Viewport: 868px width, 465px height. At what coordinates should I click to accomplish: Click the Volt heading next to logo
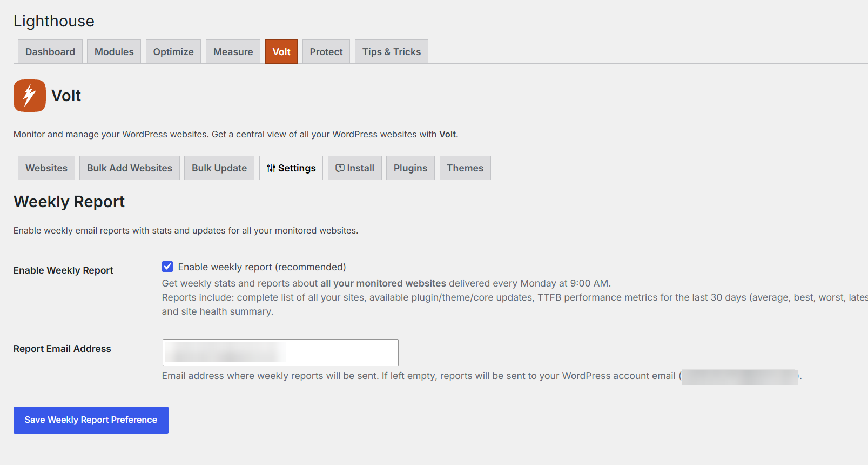click(x=66, y=96)
